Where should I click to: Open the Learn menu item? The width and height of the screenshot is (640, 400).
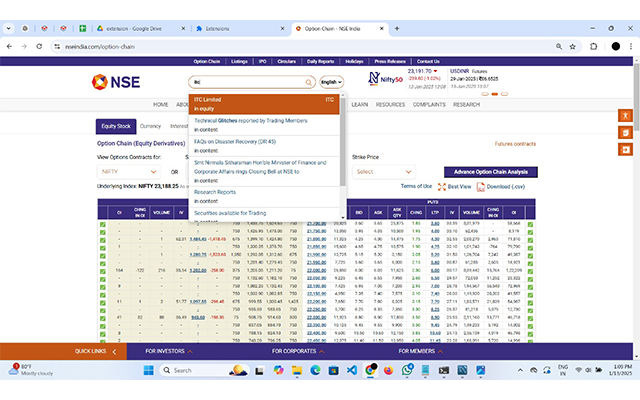tap(360, 104)
